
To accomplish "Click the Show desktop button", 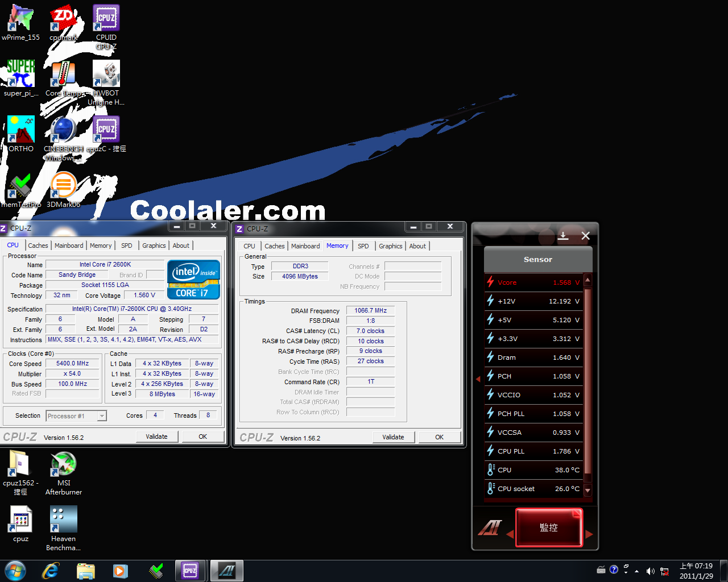I will pos(723,571).
